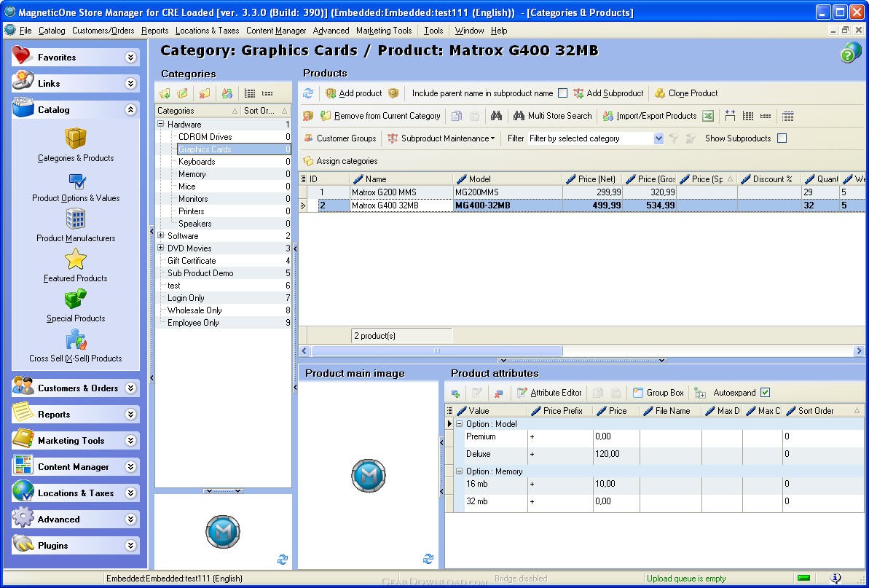This screenshot has height=588, width=869.
Task: Refresh the product main image
Action: click(428, 559)
